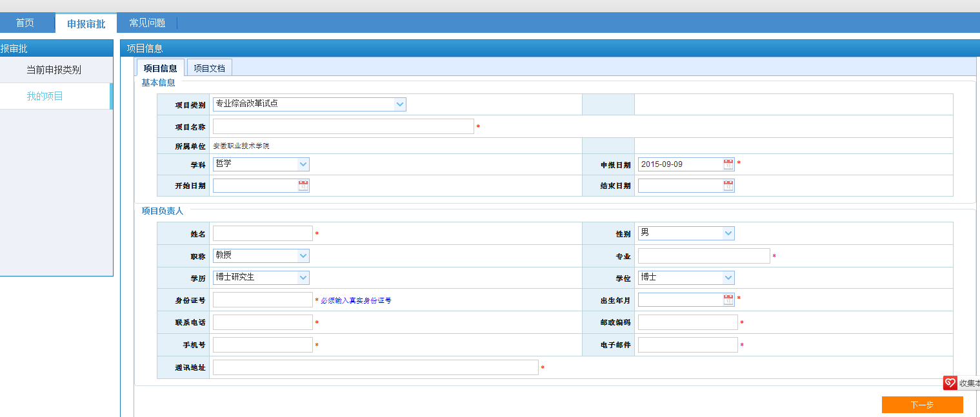
Task: Open the 性别 dropdown
Action: click(x=728, y=233)
